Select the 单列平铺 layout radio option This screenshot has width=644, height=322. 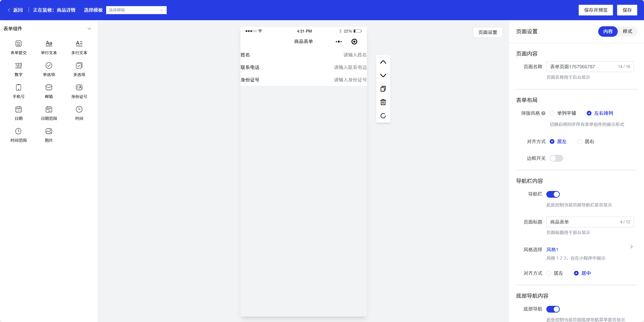tap(552, 113)
